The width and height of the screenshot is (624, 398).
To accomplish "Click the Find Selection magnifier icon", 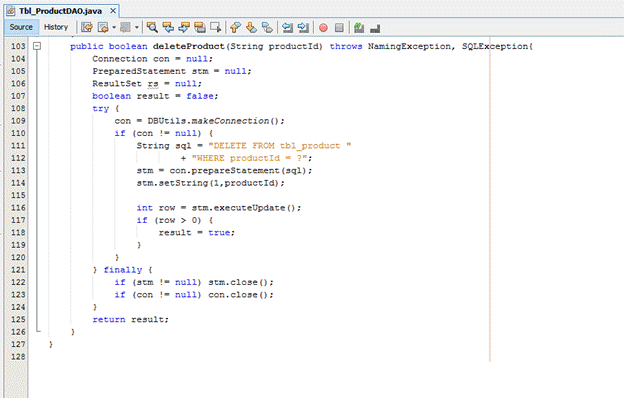I will [152, 27].
